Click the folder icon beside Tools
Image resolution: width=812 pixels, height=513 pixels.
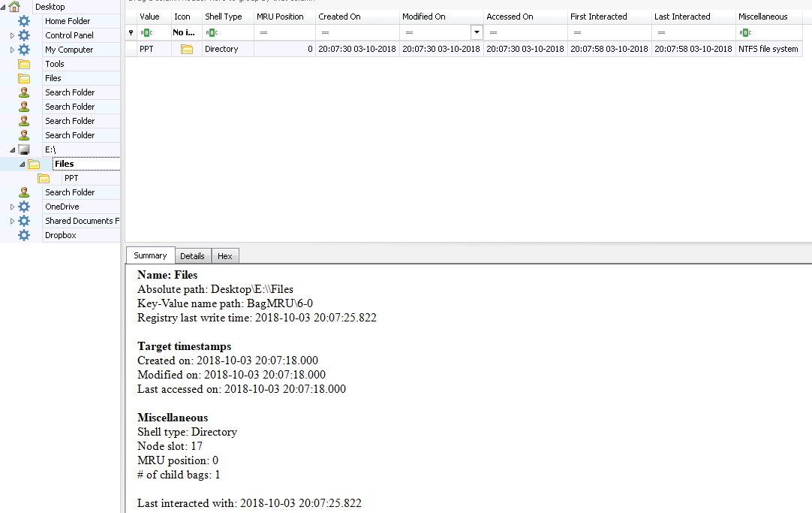[24, 64]
